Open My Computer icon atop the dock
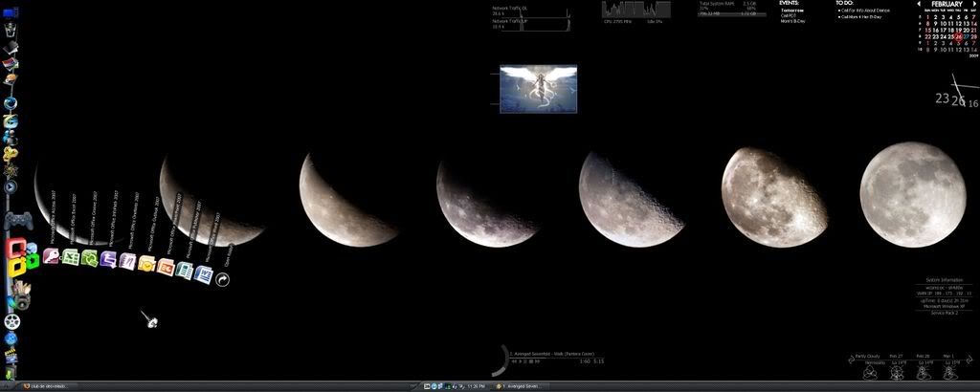Image resolution: width=980 pixels, height=392 pixels. coord(11,12)
